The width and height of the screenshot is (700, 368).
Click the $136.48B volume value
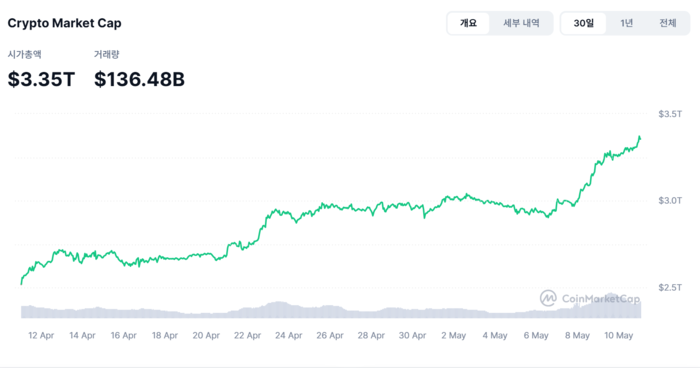click(x=139, y=79)
